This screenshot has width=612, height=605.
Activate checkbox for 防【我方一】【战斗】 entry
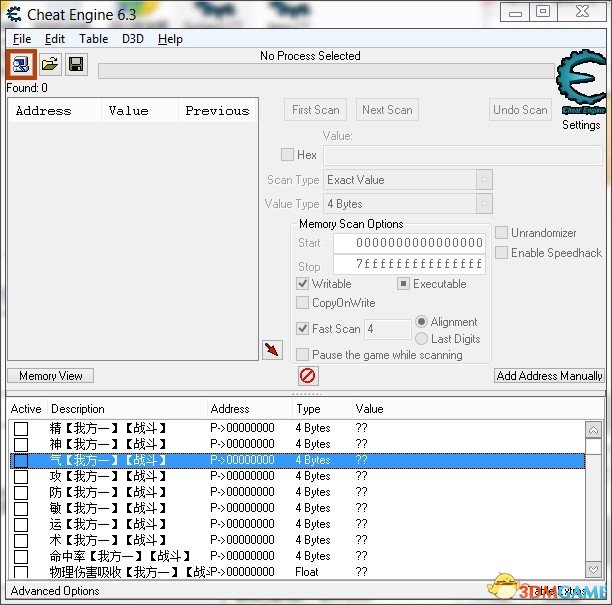coord(21,492)
